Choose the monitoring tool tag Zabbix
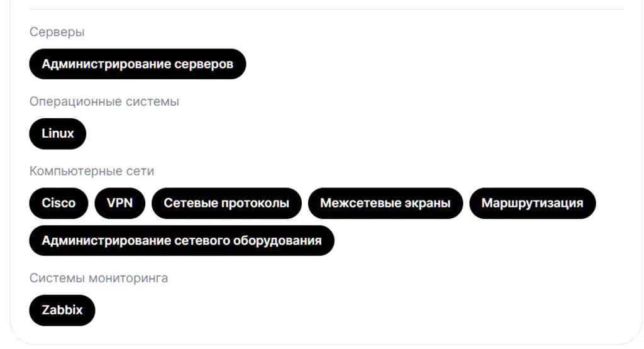Screen dimensions: 644x349 click(x=62, y=310)
